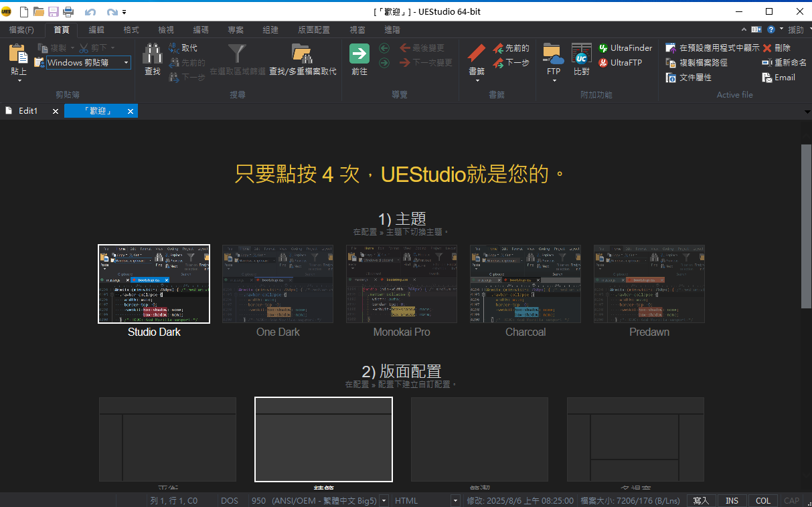Select the Studio Dark theme thumbnail
Screen dimensions: 812x507
(x=154, y=284)
